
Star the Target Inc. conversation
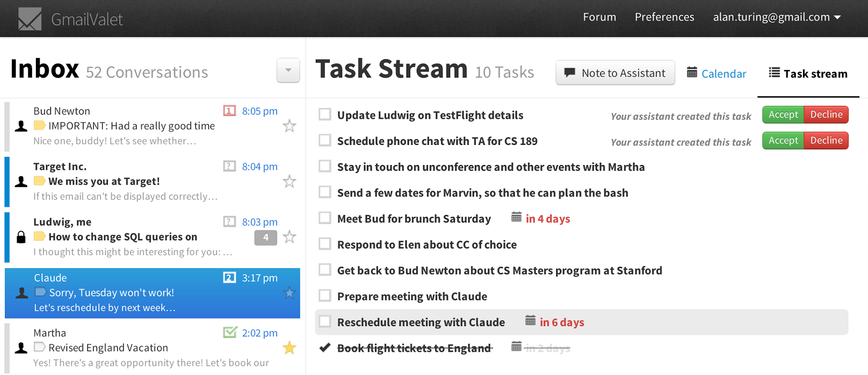289,182
